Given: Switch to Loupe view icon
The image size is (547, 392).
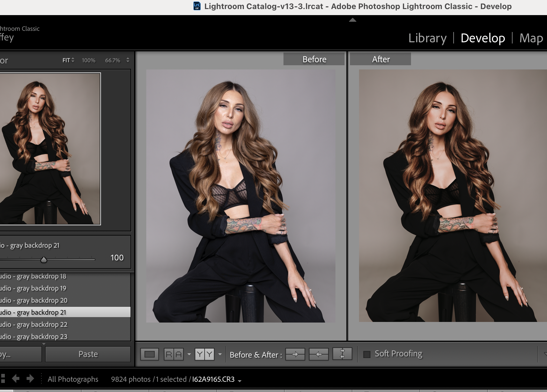Looking at the screenshot, I should 150,354.
